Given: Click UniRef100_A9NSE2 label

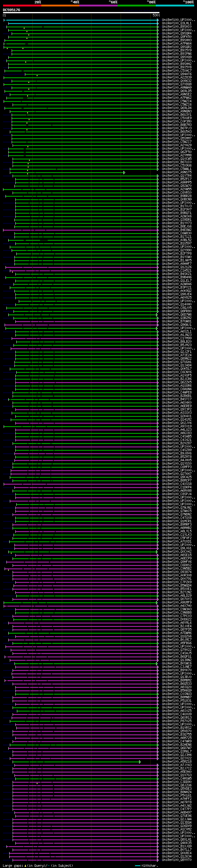Looking at the screenshot, I should pyautogui.click(x=177, y=94).
